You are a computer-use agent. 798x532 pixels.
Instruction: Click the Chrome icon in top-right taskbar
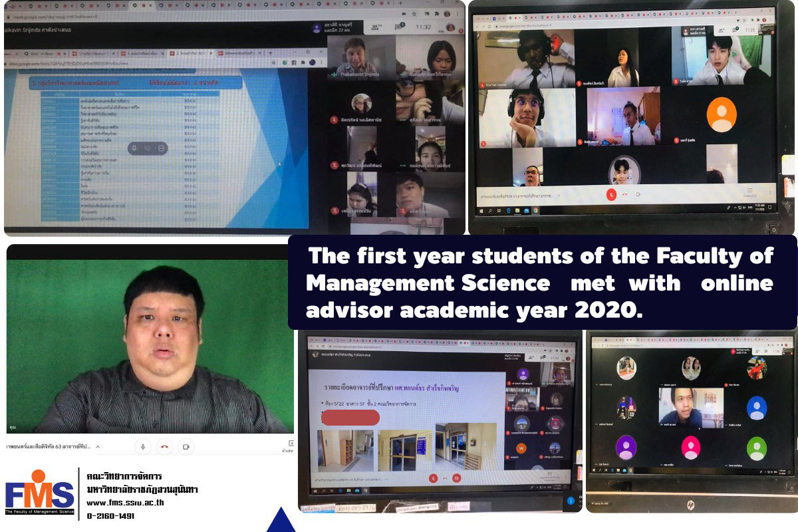pyautogui.click(x=535, y=210)
